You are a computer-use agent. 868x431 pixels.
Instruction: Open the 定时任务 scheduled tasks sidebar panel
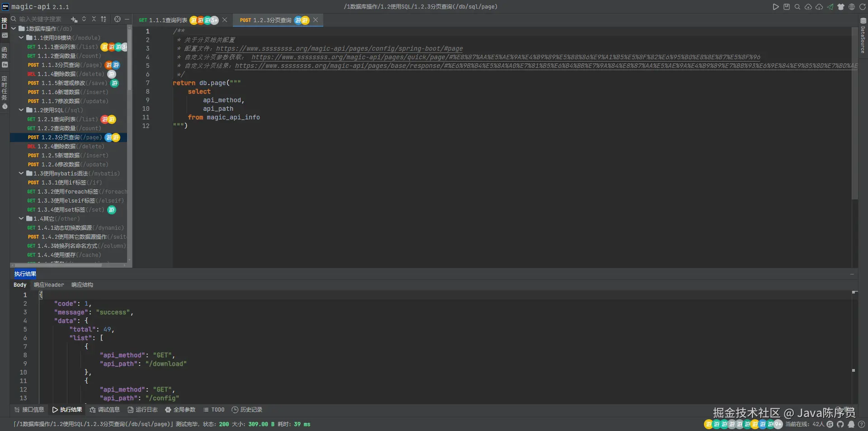pyautogui.click(x=5, y=93)
